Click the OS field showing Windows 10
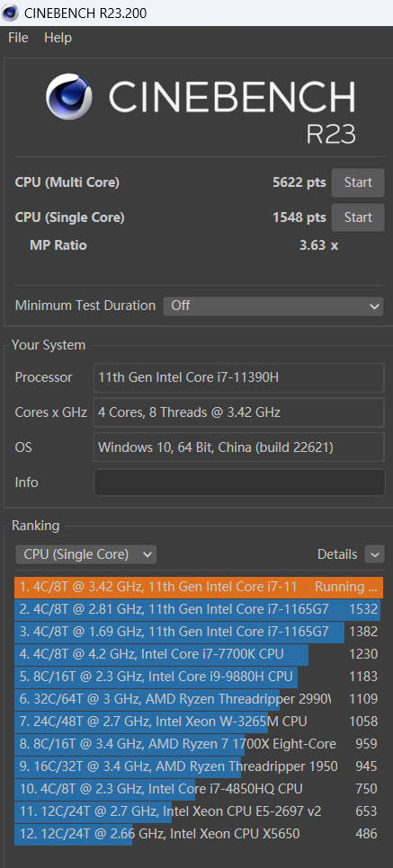Viewport: 393px width, 868px height. [x=239, y=447]
